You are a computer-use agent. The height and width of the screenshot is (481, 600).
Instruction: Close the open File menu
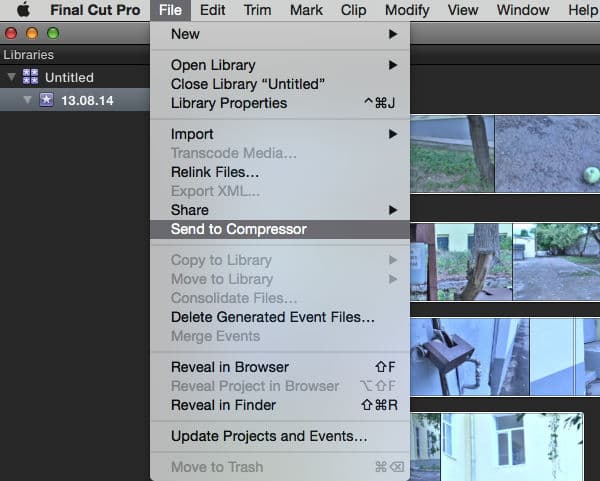coord(170,10)
